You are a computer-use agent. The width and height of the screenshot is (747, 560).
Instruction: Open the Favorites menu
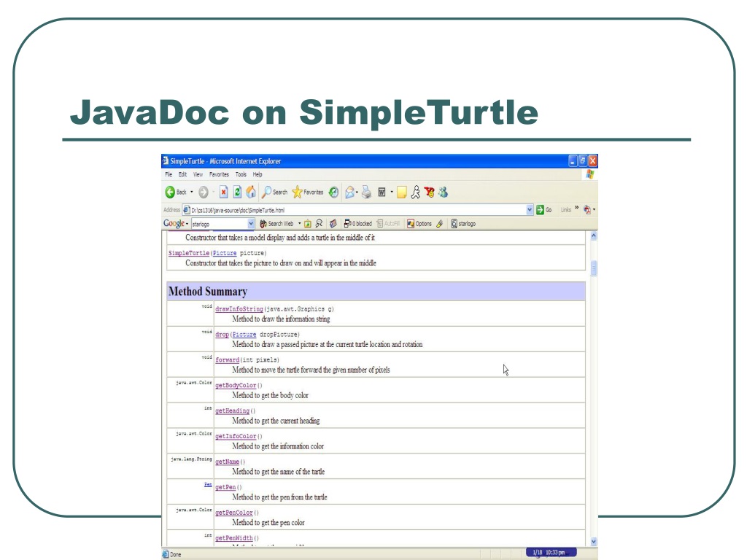click(x=219, y=175)
